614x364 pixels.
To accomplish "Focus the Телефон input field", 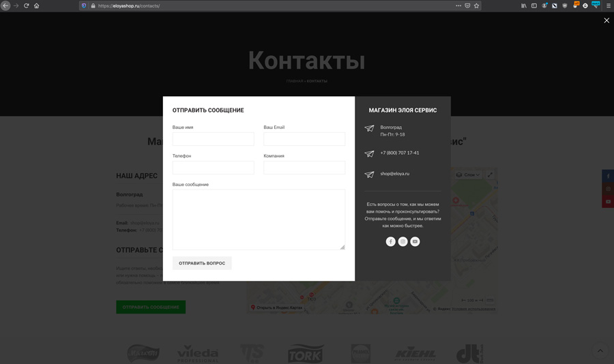I will click(x=213, y=168).
